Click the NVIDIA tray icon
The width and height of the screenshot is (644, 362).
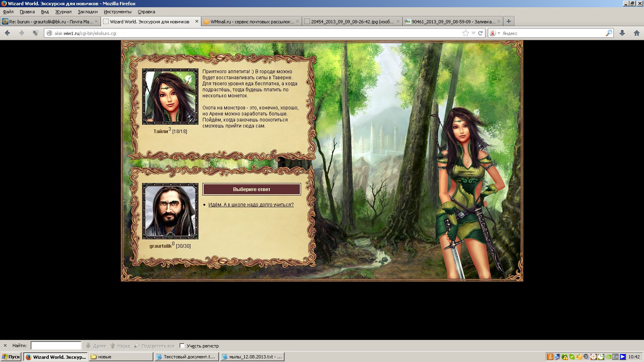[608, 357]
